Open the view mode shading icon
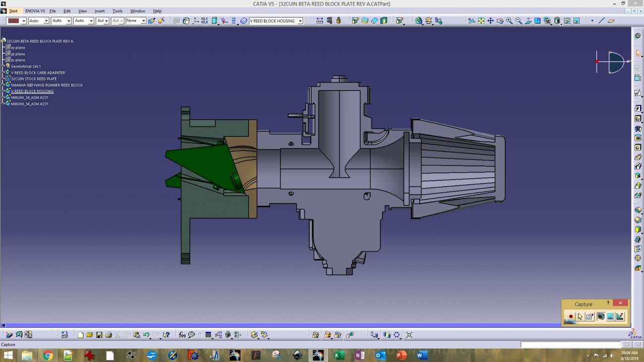Image resolution: width=644 pixels, height=362 pixels. coord(557,21)
